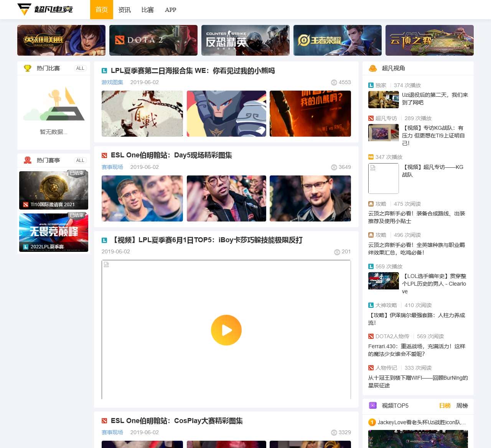Open the 云顶之弈 game banner
Image resolution: width=491 pixels, height=448 pixels.
pyautogui.click(x=430, y=40)
